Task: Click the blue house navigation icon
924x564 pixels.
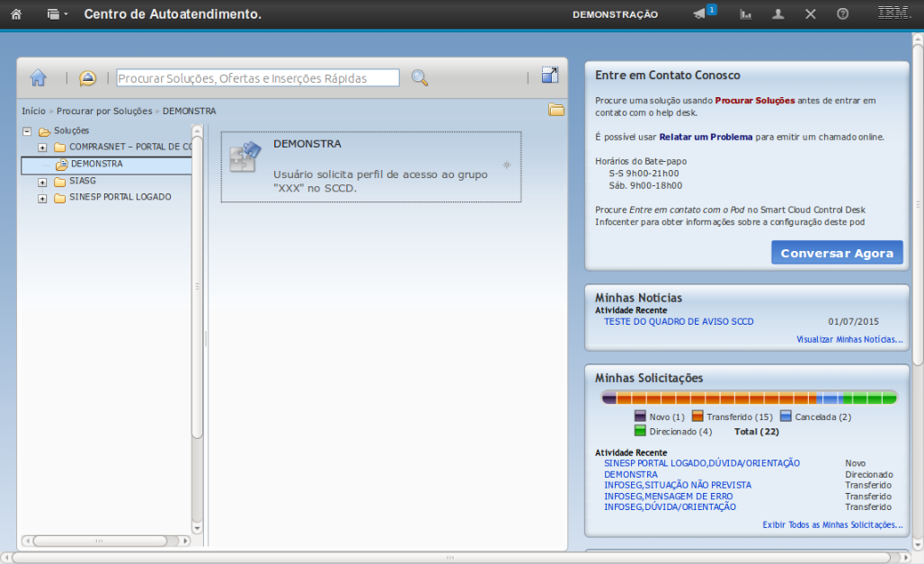Action: (38, 78)
